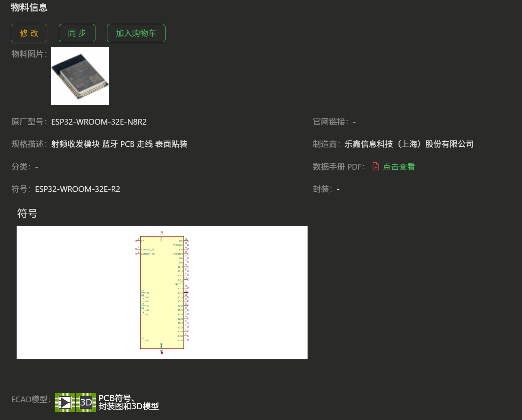Open the ESP32 module product photo

coord(80,76)
